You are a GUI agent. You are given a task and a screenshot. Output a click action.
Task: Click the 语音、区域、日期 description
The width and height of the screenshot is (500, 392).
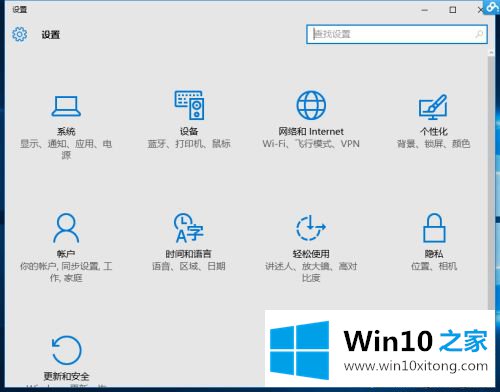pos(189,266)
